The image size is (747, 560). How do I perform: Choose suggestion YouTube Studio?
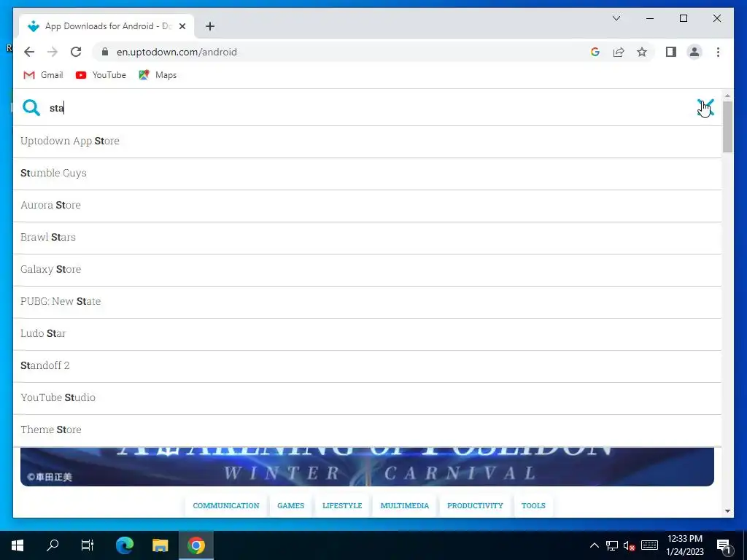(x=367, y=397)
